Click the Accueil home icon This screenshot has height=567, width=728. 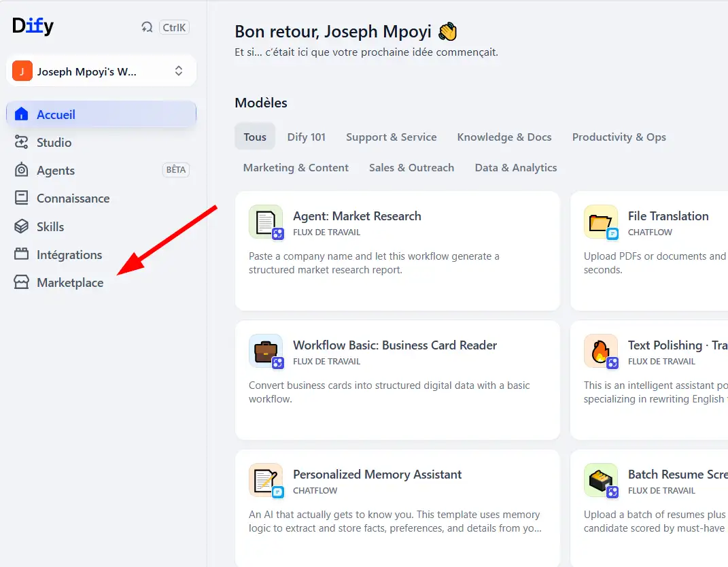coord(21,114)
